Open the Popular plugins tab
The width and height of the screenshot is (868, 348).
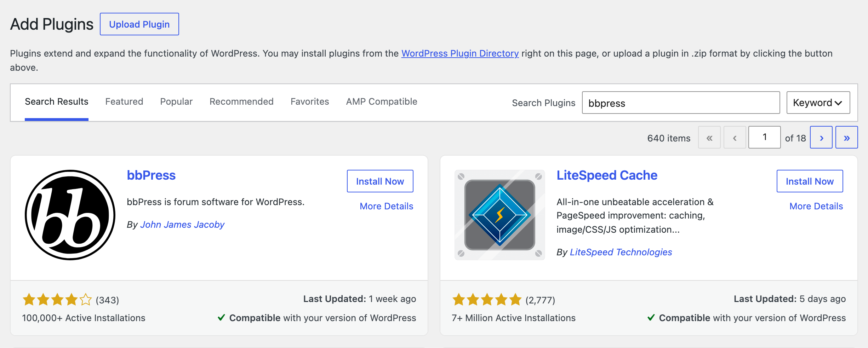click(176, 102)
